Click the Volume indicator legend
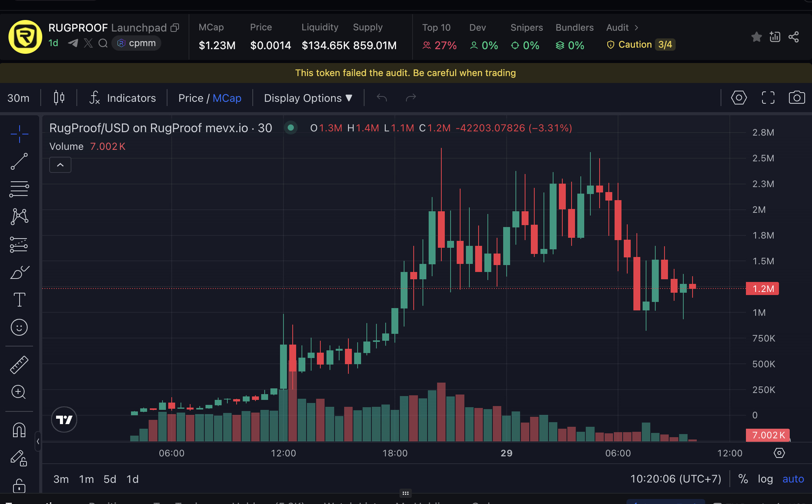The width and height of the screenshot is (812, 504). coord(88,146)
